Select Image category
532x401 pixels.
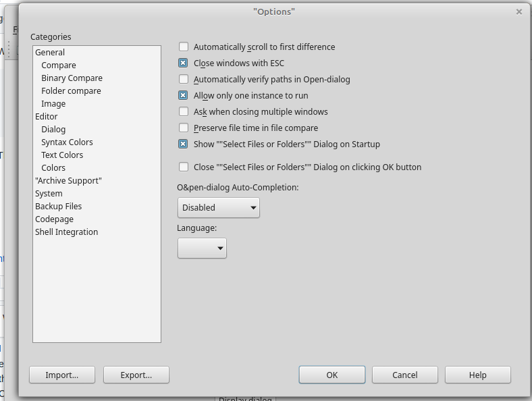coord(53,104)
